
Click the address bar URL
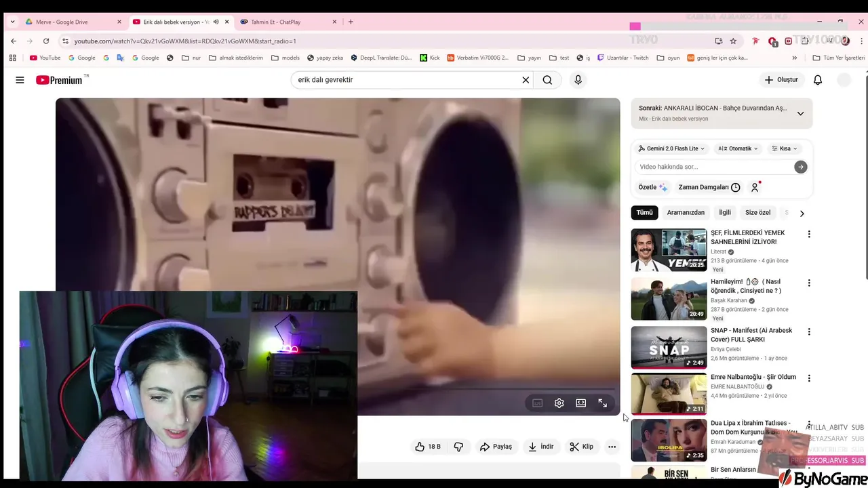tap(185, 41)
